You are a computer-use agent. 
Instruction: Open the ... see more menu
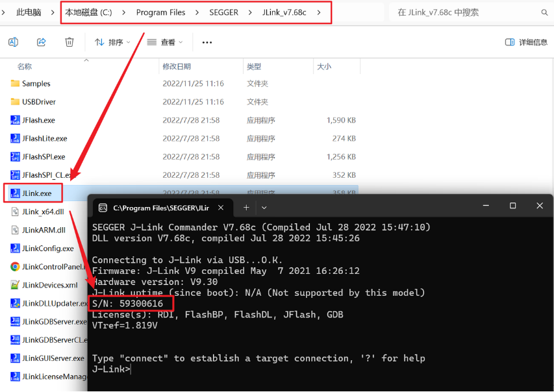point(207,41)
